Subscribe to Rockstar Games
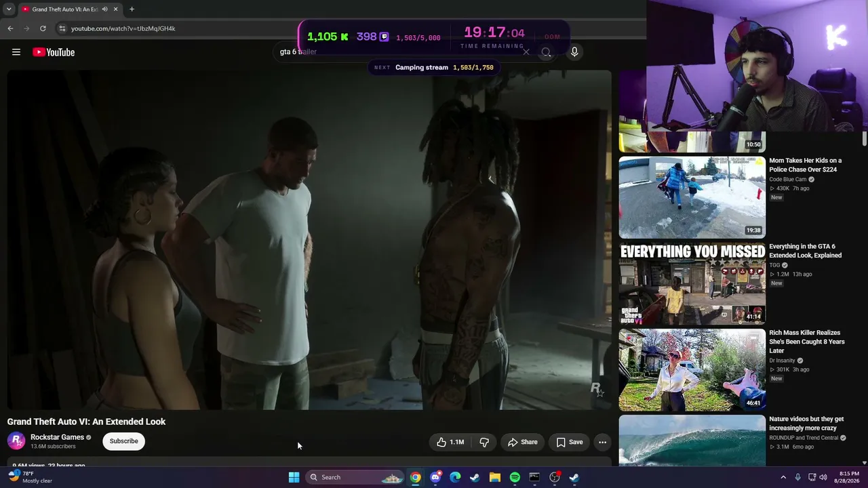868x488 pixels. click(x=123, y=441)
